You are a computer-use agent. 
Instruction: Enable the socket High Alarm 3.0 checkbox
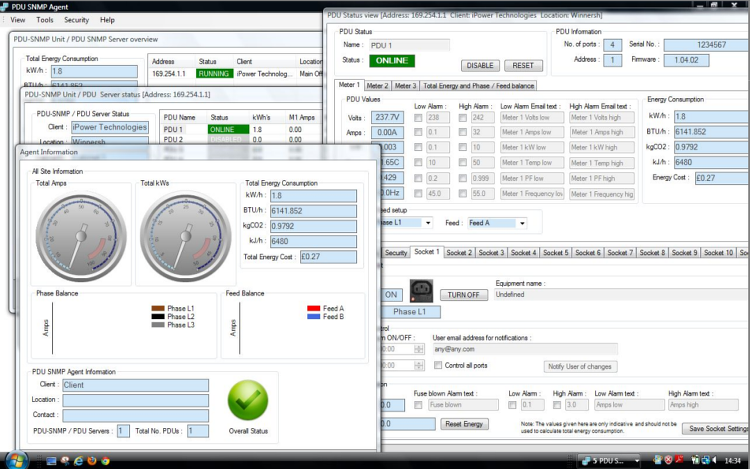pos(557,405)
